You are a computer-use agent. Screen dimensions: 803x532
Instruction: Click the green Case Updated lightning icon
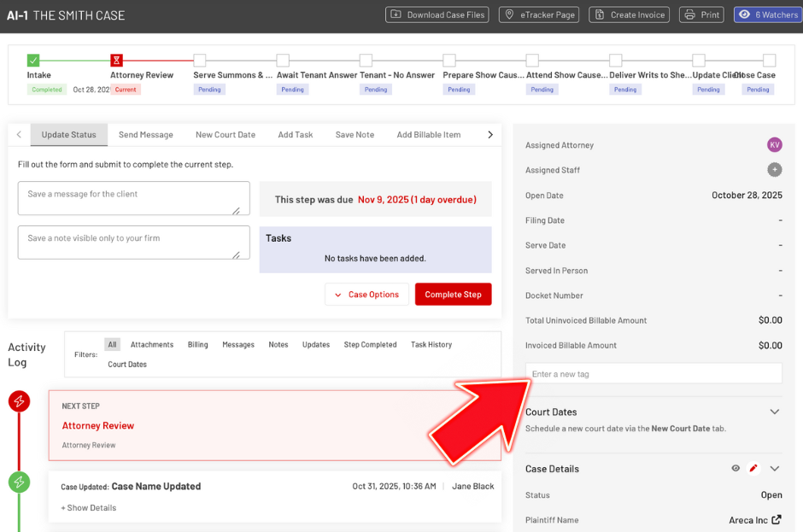tap(19, 482)
